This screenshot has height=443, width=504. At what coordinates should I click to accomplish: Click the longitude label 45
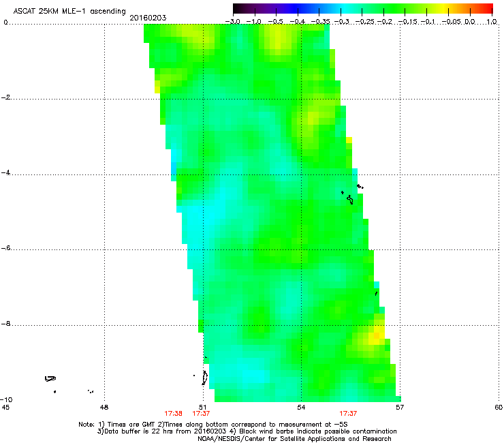[x=5, y=408]
